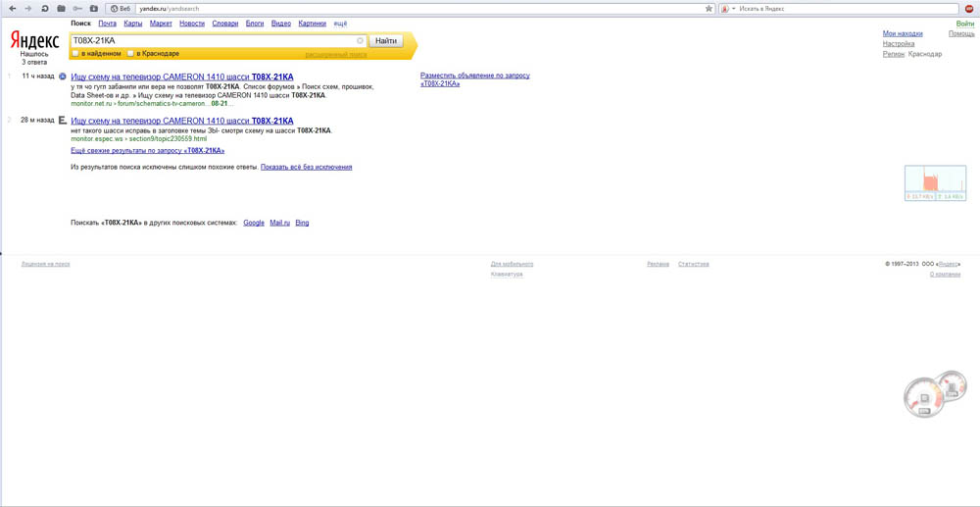Click the browser Back arrow
The width and height of the screenshot is (980, 507).
click(13, 9)
